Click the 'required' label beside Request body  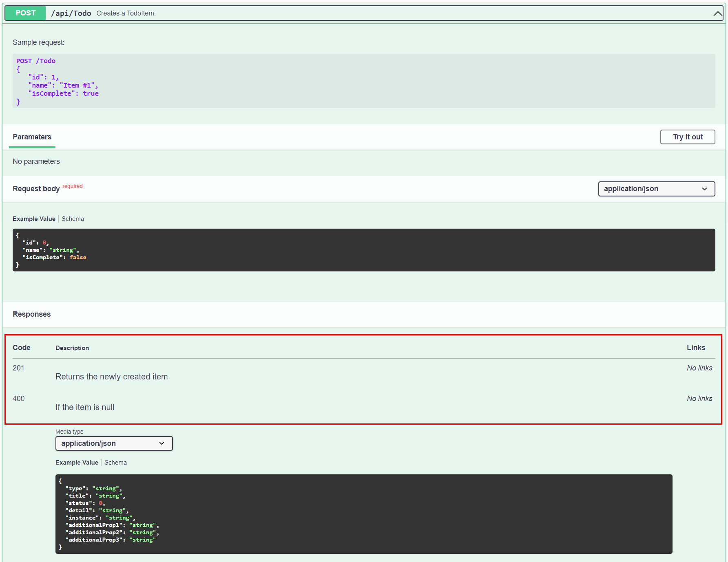(x=73, y=186)
